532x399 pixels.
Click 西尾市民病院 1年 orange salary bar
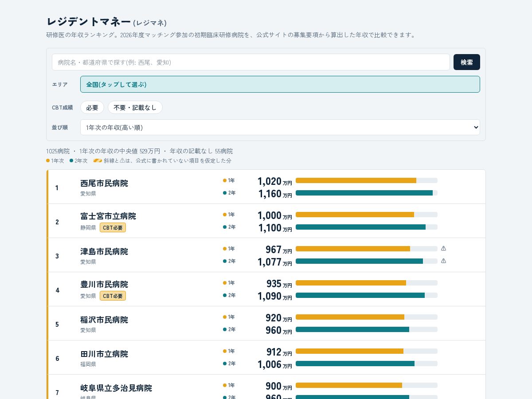pos(356,180)
